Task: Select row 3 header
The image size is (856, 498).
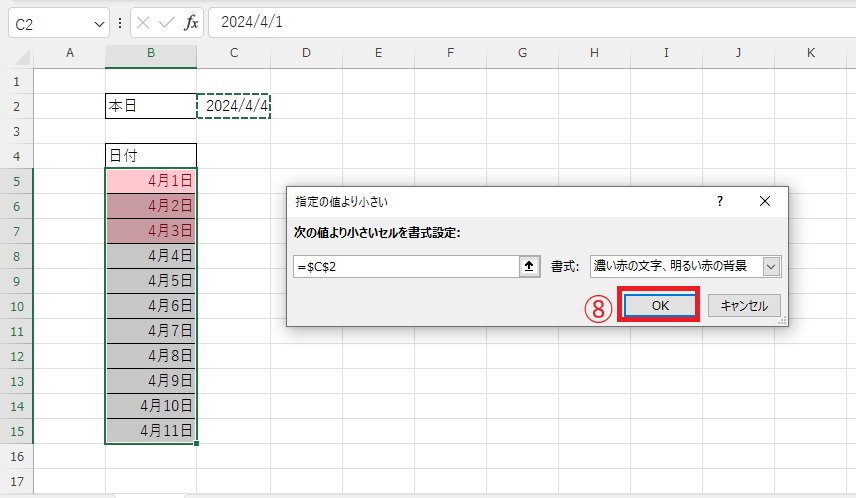Action: pos(16,131)
